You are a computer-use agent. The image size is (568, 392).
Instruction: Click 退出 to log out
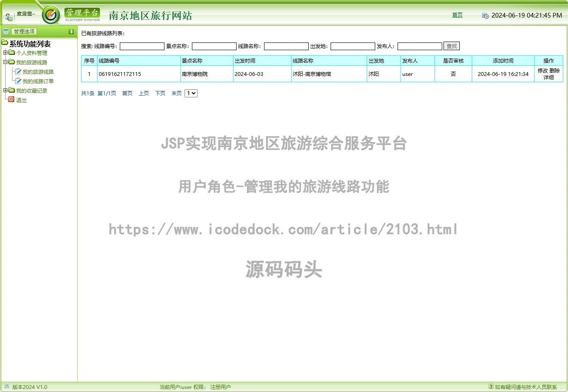coord(21,100)
